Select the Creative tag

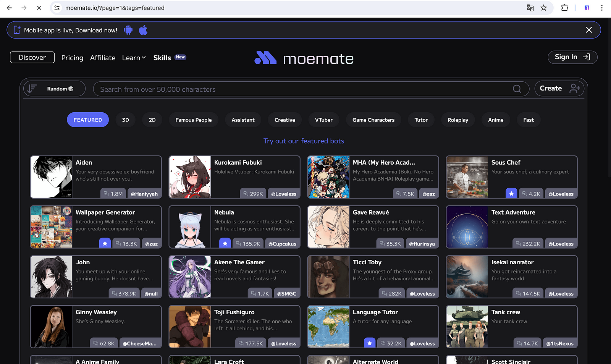285,120
